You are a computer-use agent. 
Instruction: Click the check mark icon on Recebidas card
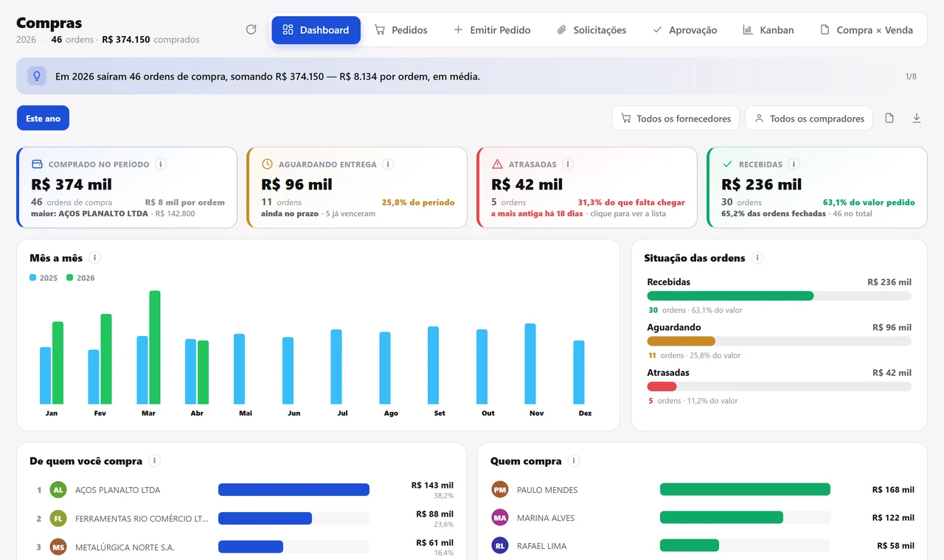(727, 164)
